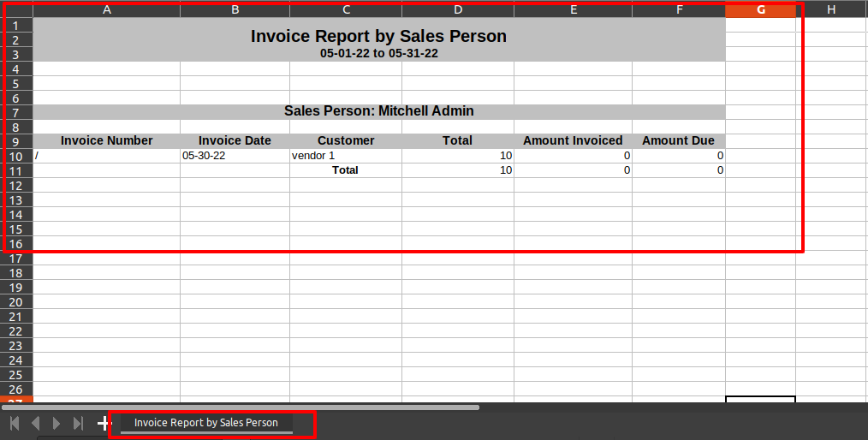
Task: Click the horizontal scrollbar thumb
Action: [x=241, y=407]
